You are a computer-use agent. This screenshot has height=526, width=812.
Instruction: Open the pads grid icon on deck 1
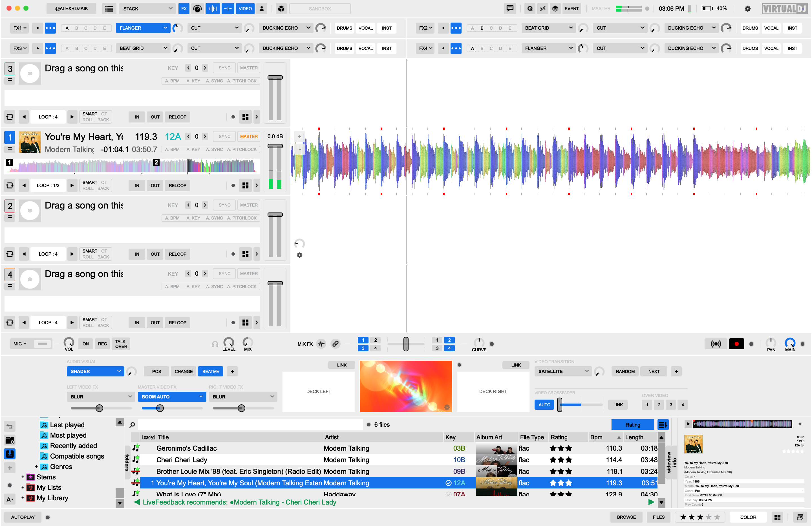[245, 185]
